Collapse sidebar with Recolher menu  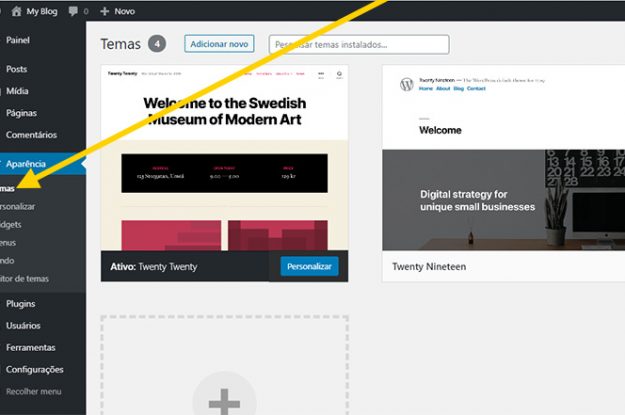pyautogui.click(x=34, y=391)
